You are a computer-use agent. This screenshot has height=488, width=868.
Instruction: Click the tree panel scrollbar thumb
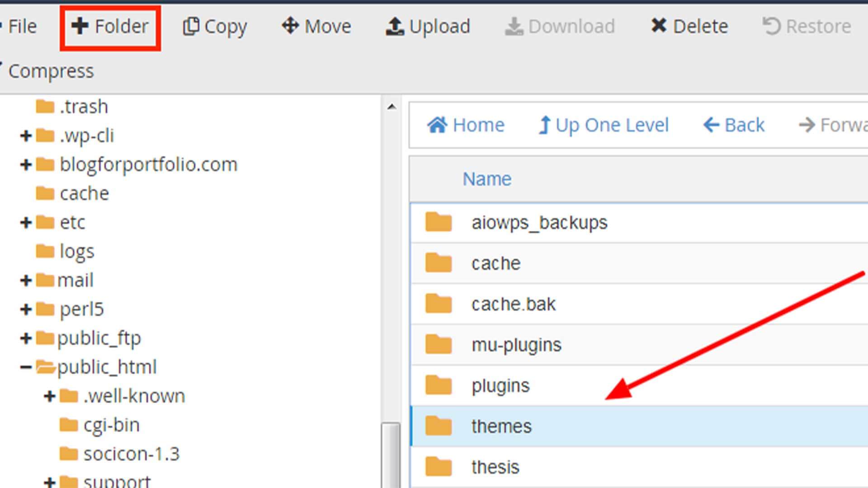point(391,455)
